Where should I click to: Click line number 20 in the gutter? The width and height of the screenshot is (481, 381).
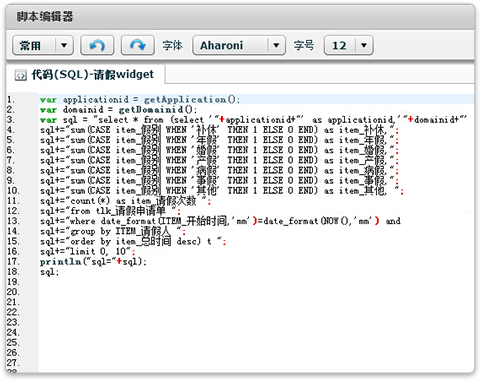13,292
